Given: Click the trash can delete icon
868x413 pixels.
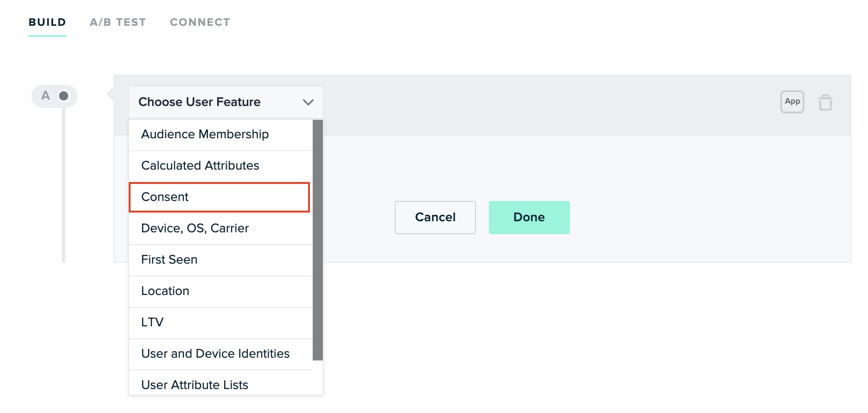Looking at the screenshot, I should click(826, 102).
